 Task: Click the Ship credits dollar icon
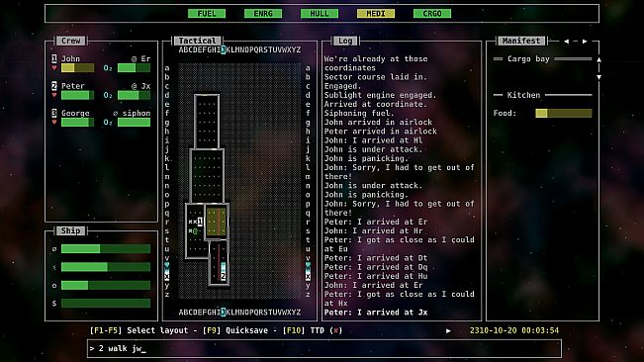point(54,303)
